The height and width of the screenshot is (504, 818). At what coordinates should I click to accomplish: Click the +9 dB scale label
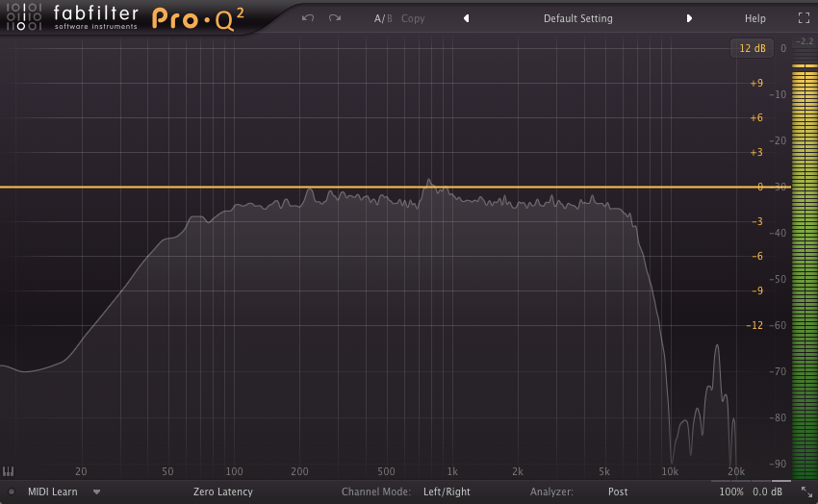pyautogui.click(x=756, y=83)
